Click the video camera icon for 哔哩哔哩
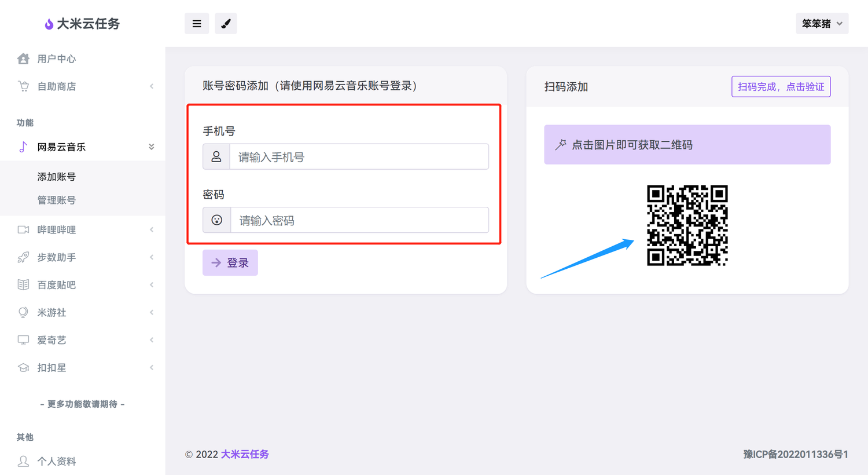 pos(23,230)
